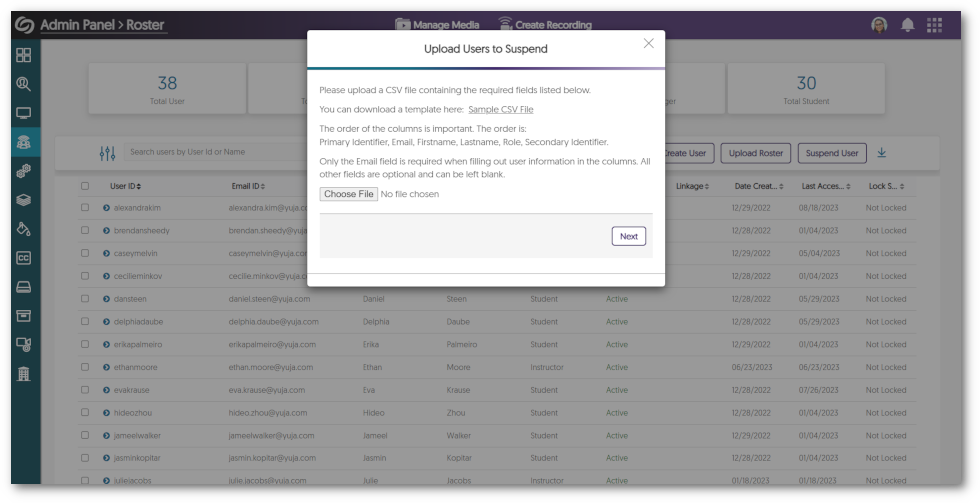Open the user search icon in sidebar

point(24,84)
